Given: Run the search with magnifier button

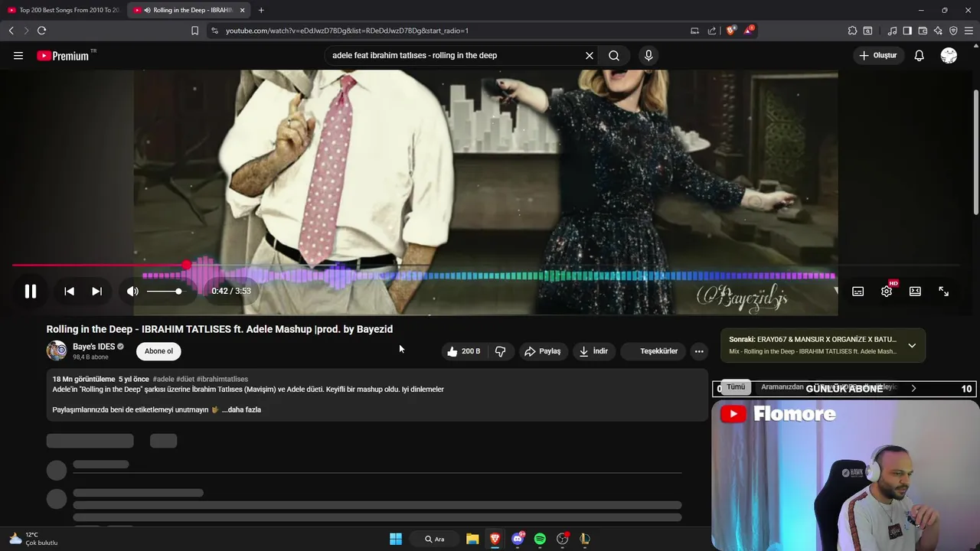Looking at the screenshot, I should [x=614, y=55].
